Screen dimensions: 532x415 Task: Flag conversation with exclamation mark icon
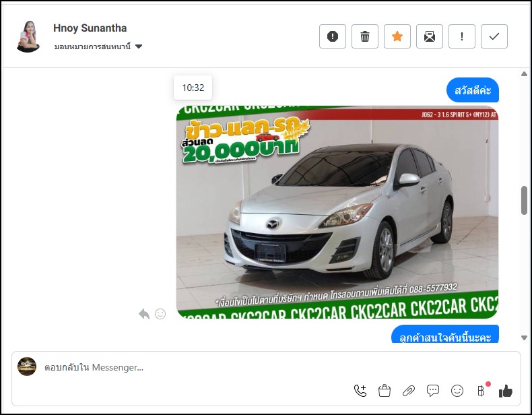[x=462, y=36]
